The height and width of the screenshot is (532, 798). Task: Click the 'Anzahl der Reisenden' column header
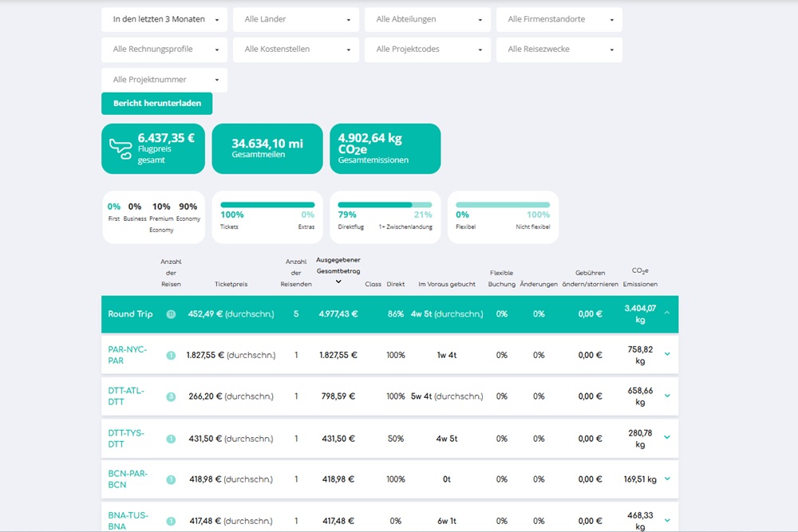[x=296, y=273]
